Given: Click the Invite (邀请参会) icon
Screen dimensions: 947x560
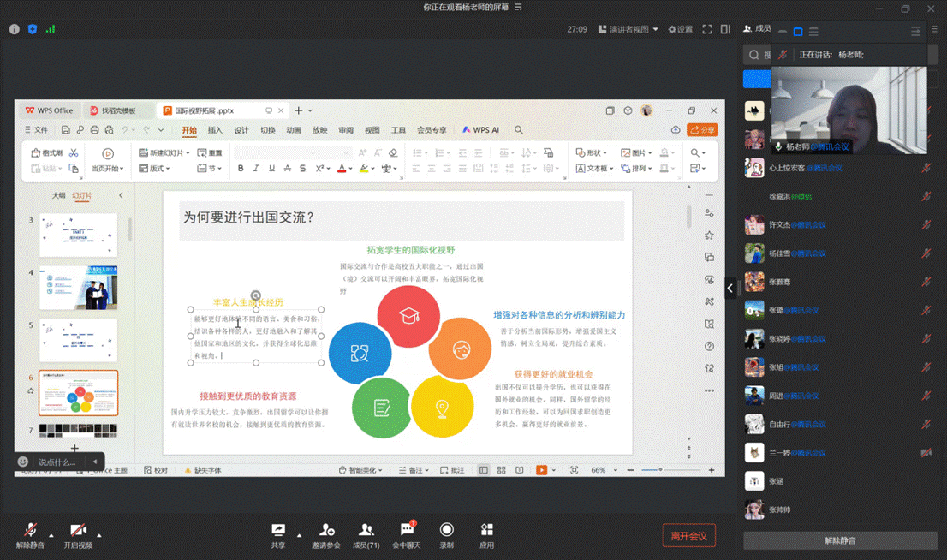Looking at the screenshot, I should 325,531.
